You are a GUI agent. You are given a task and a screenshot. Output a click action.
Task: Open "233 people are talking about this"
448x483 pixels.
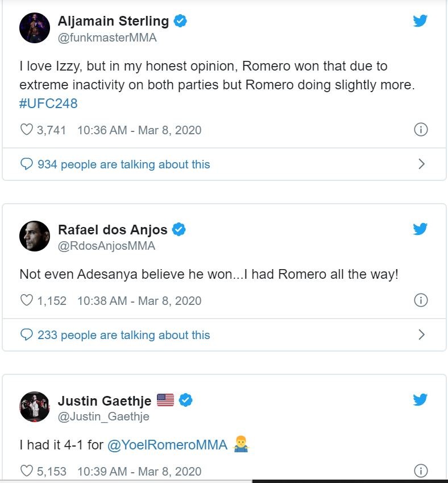click(123, 335)
